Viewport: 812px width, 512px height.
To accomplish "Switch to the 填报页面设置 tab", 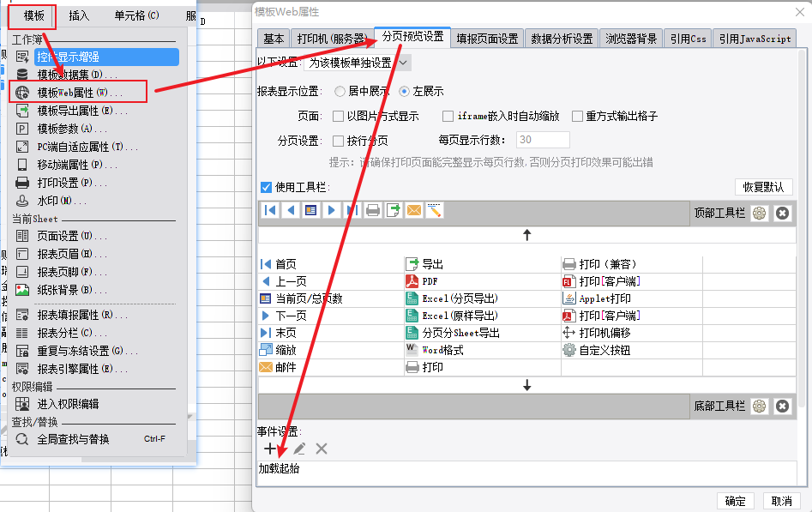I will tap(487, 39).
